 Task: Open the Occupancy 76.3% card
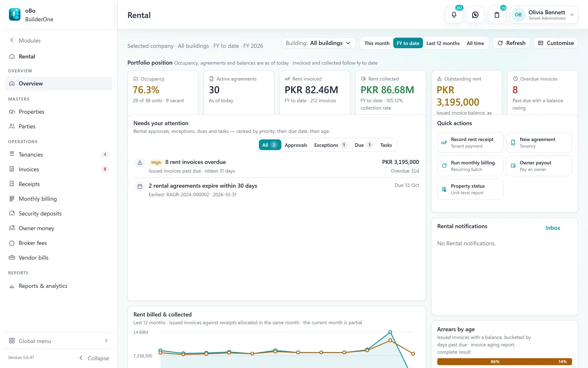pyautogui.click(x=163, y=92)
